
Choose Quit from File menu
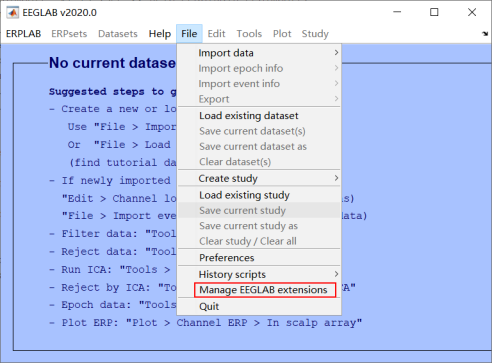point(259,306)
